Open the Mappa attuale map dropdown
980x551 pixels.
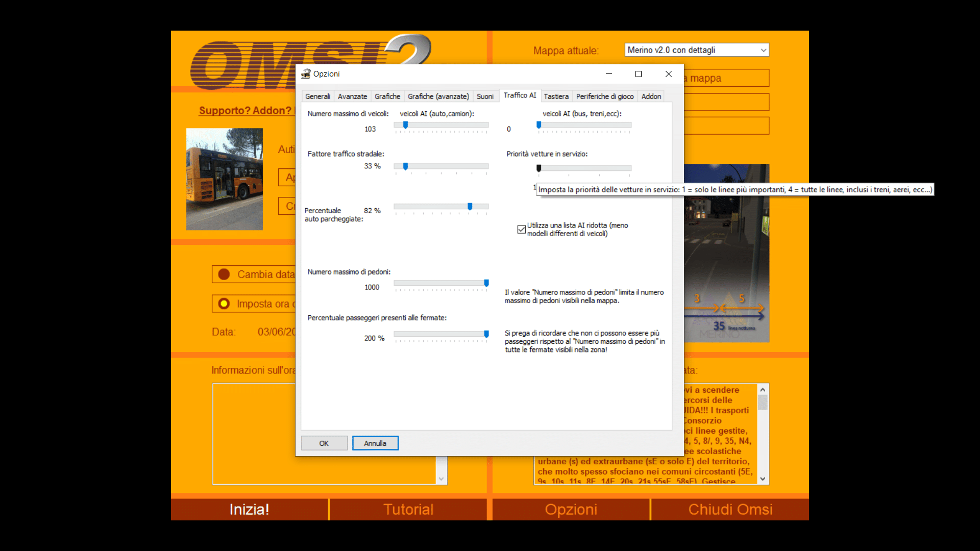pos(696,50)
